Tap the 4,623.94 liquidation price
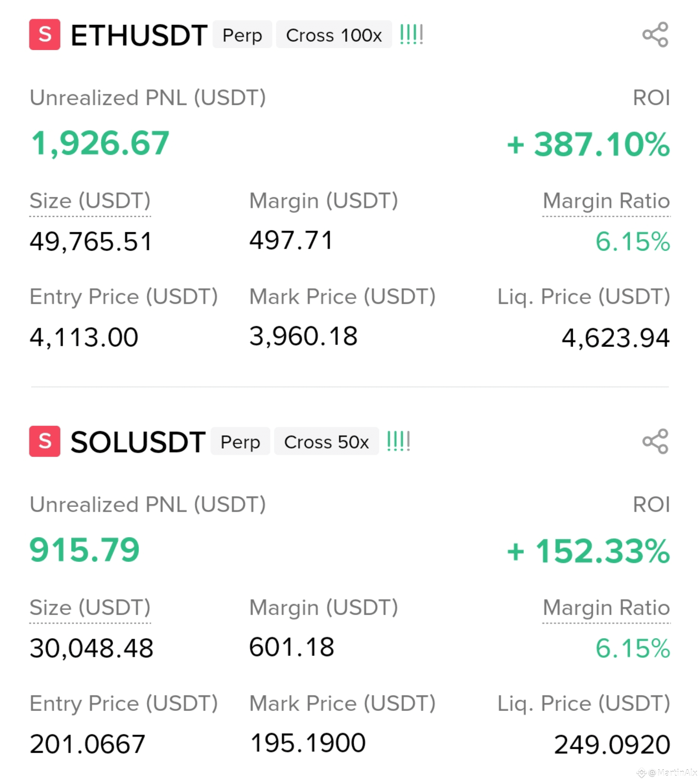This screenshot has height=782, width=700. (x=615, y=338)
